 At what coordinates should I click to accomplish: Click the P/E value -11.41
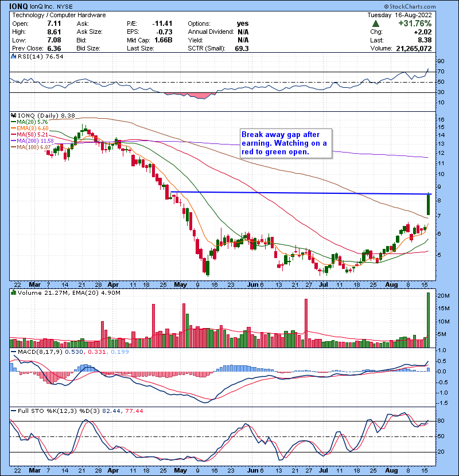click(x=162, y=24)
